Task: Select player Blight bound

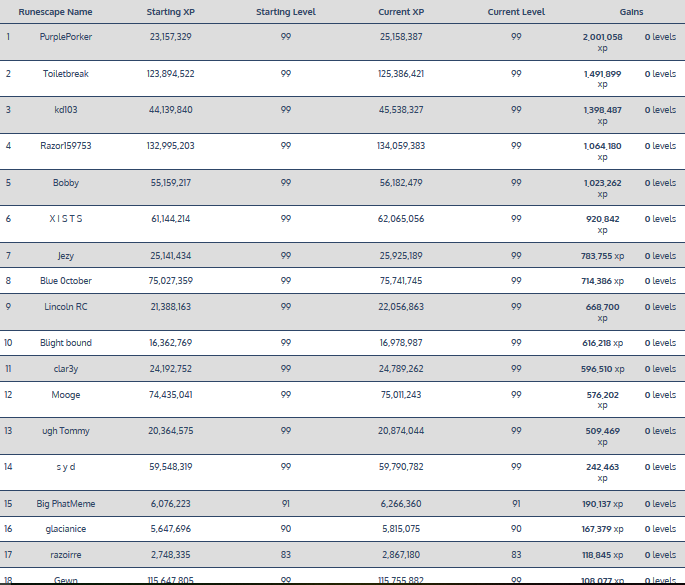Action: pyautogui.click(x=66, y=343)
